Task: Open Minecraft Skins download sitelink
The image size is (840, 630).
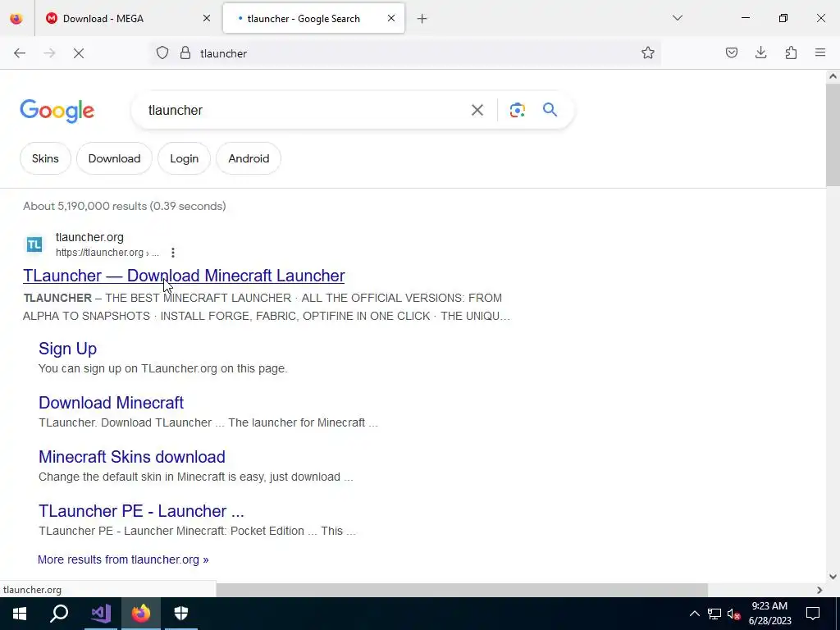Action: coord(132,457)
